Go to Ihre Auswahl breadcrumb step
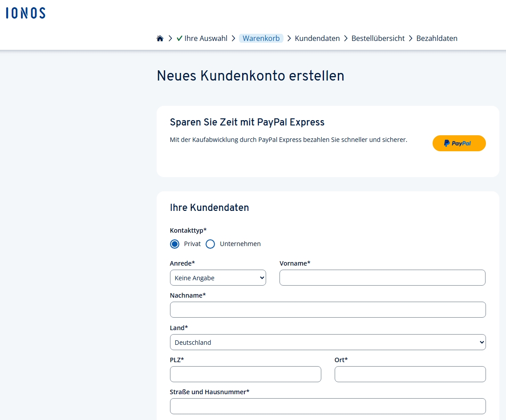This screenshot has height=420, width=506. coord(206,38)
